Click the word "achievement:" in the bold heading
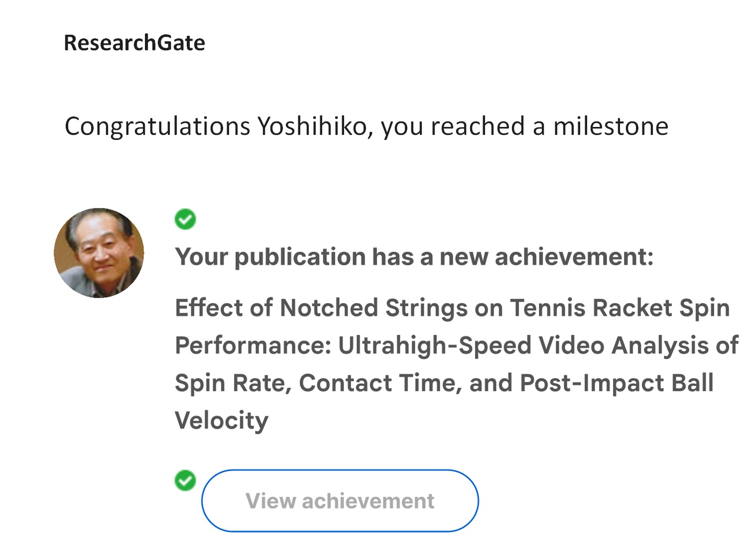This screenshot has height=560, width=747. (x=574, y=257)
